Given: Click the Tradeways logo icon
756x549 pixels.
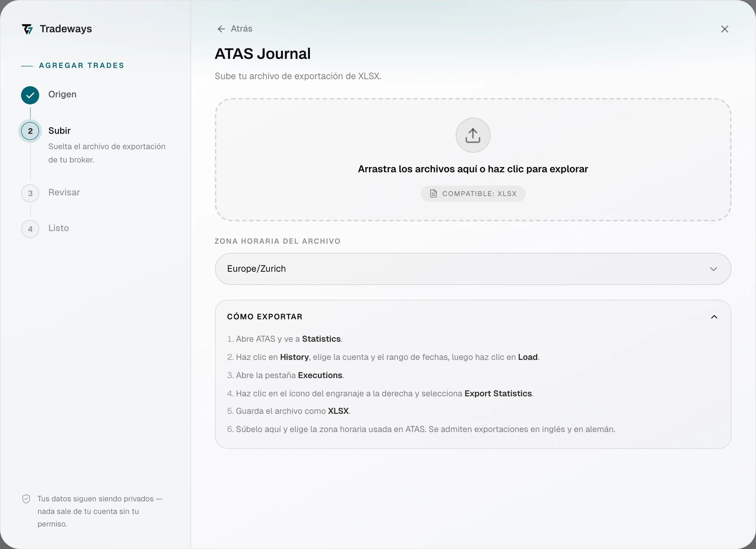Looking at the screenshot, I should (x=27, y=29).
